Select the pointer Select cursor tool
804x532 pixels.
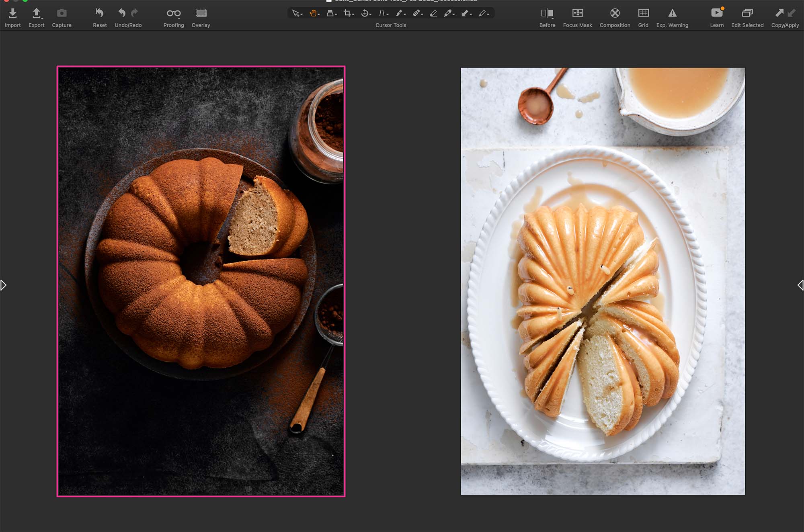(x=295, y=13)
